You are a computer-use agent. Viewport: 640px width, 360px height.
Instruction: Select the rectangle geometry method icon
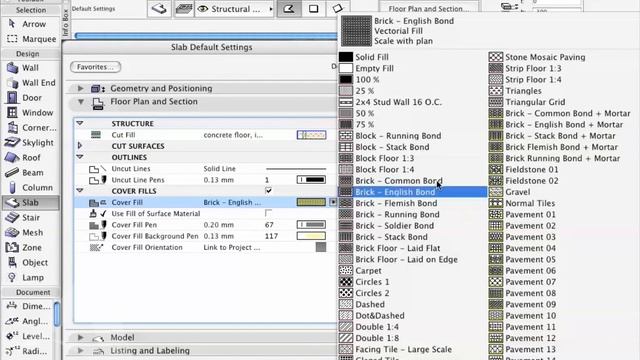click(313, 9)
